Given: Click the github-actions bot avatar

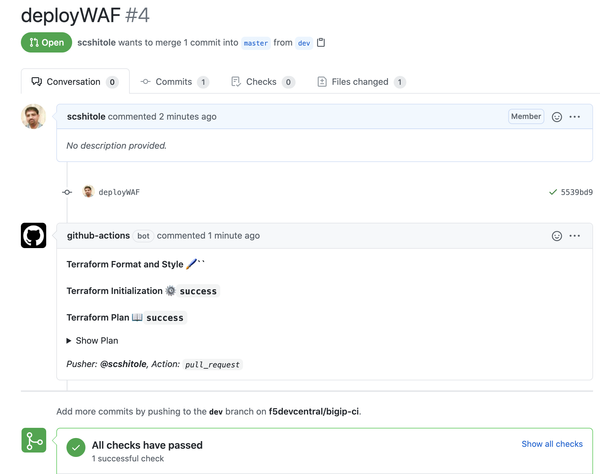Looking at the screenshot, I should click(x=33, y=236).
